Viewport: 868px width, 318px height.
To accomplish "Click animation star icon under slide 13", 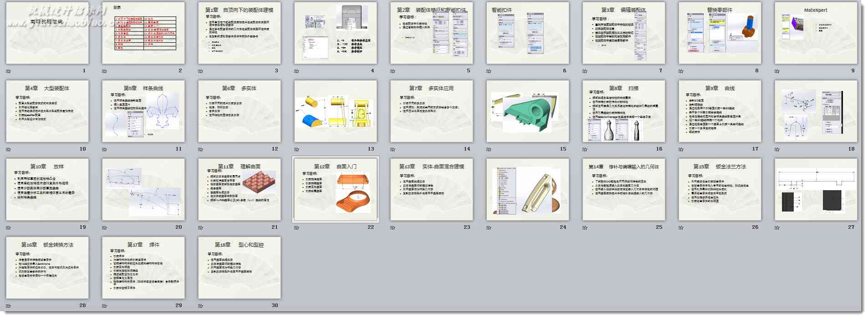I will (296, 150).
